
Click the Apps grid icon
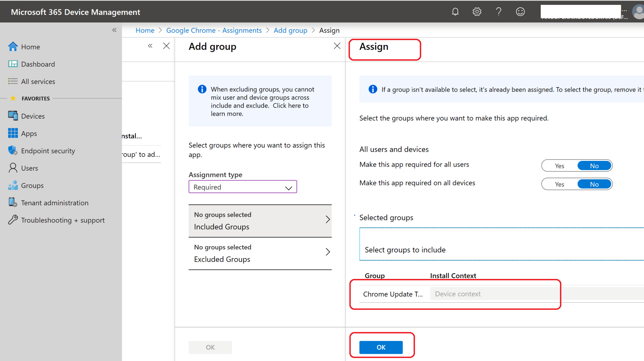click(13, 133)
